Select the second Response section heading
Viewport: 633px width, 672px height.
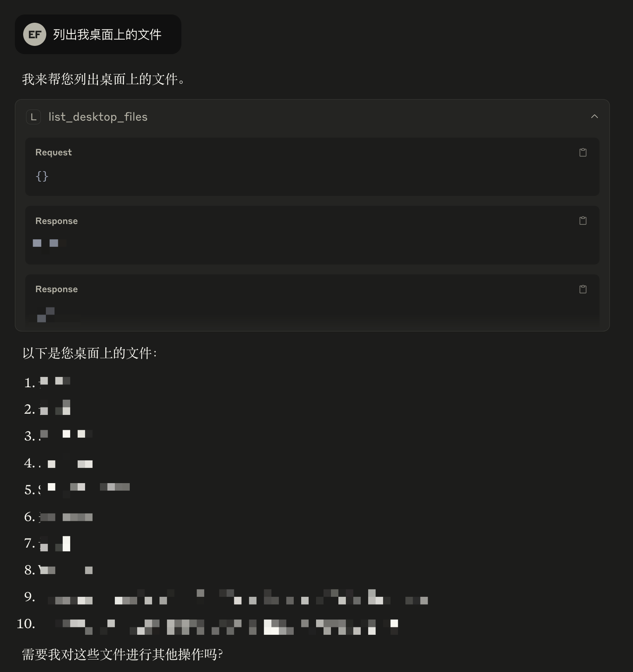click(x=57, y=289)
